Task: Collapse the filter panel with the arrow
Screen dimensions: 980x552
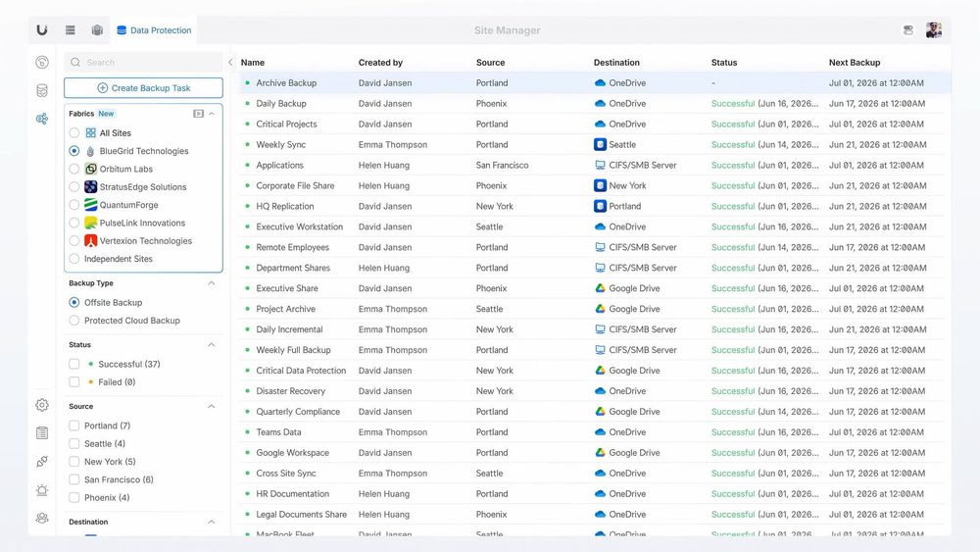Action: 230,62
